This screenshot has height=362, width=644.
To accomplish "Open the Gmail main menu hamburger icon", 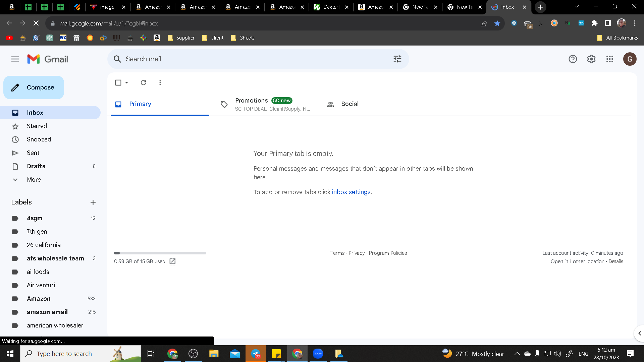I will pyautogui.click(x=15, y=59).
